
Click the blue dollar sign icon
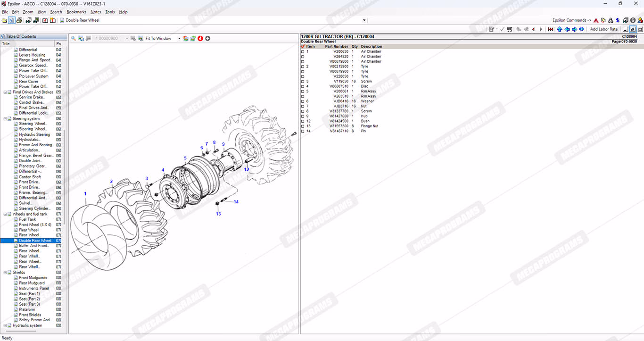click(618, 20)
